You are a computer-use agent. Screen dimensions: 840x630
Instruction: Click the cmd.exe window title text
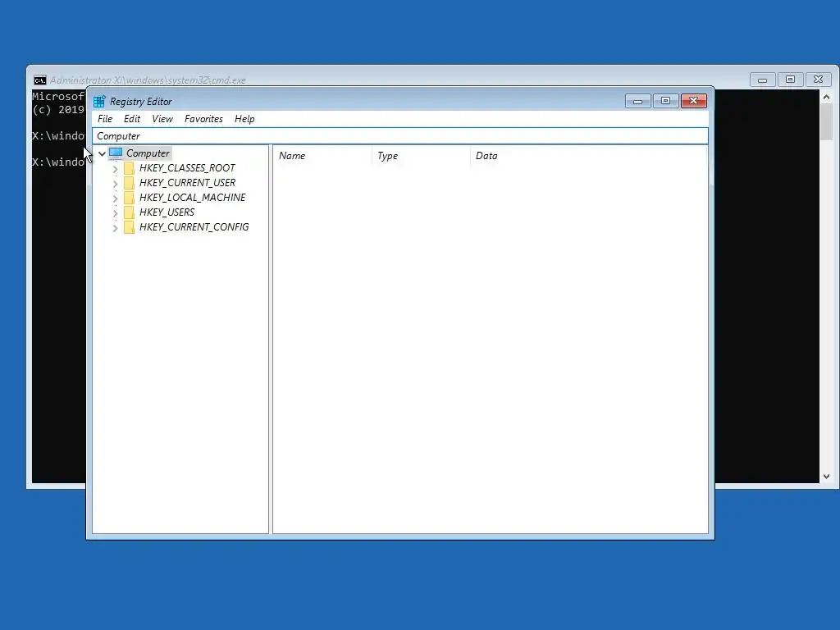(148, 80)
